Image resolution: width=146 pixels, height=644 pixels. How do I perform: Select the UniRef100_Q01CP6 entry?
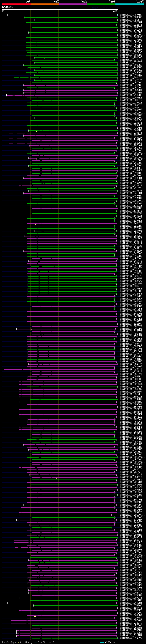click(x=131, y=329)
